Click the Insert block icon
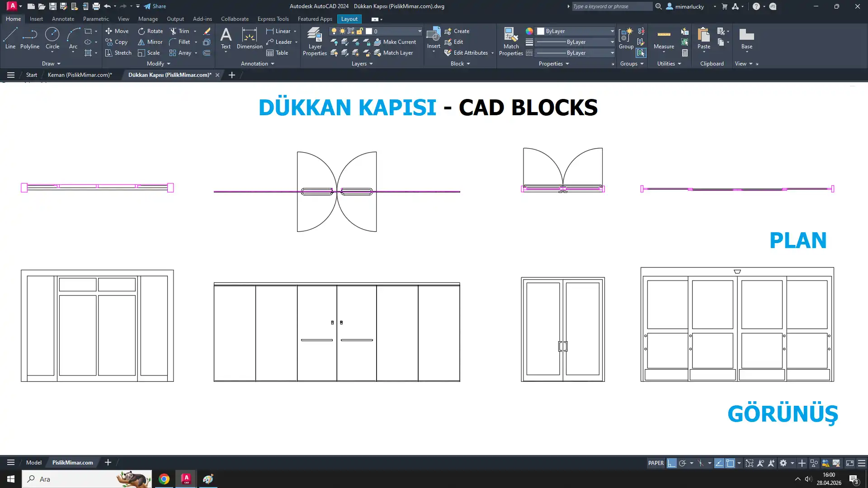The height and width of the screenshot is (488, 868). 433,35
